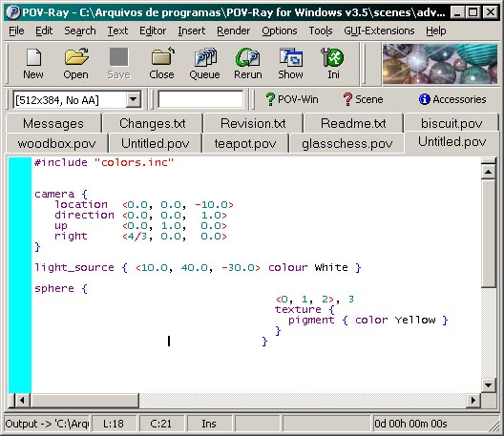Open the Insert menu
Image resolution: width=504 pixels, height=436 pixels.
point(192,31)
